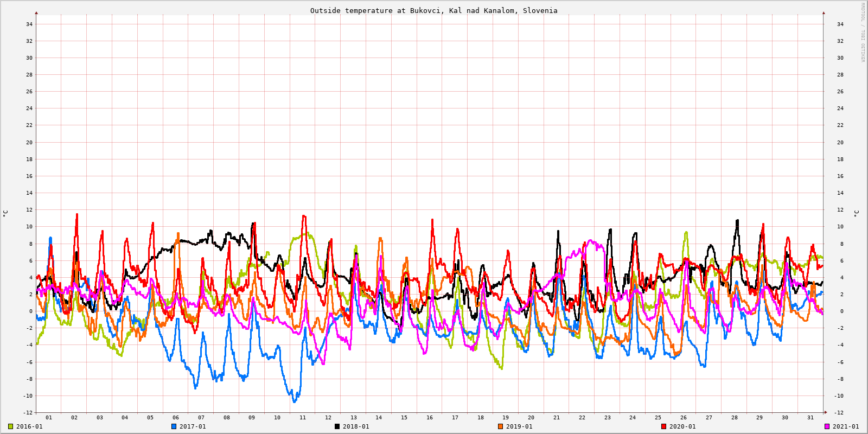The width and height of the screenshot is (868, 434).
Task: Click the right y-axis arrow at top
Action: click(824, 12)
